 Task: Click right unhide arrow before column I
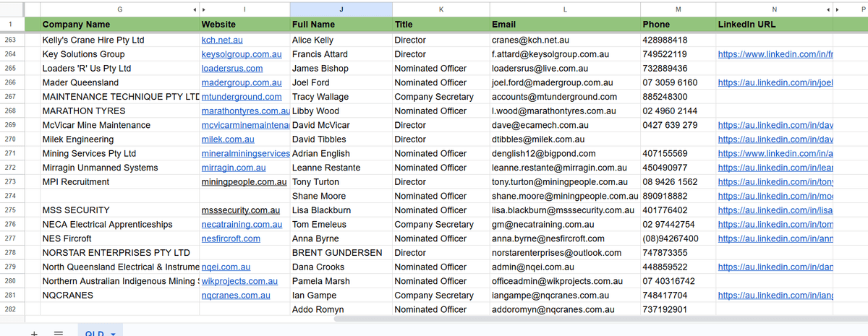coord(204,9)
